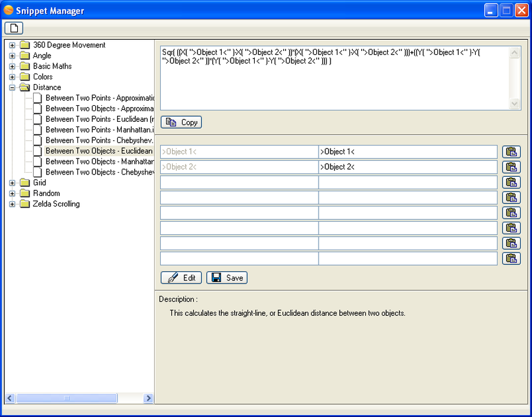Screen dimensions: 532x417
Task: Click the tree horizontal scrollbar thumb
Action: point(66,398)
